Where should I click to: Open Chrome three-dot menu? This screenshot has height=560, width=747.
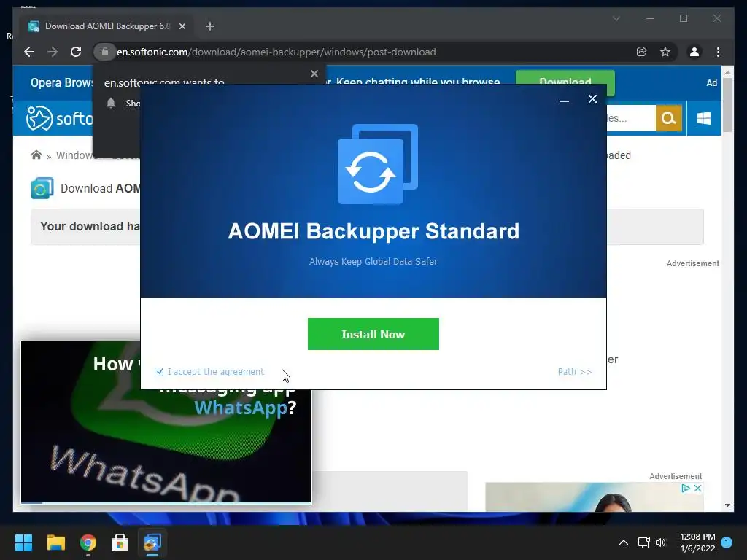point(718,52)
